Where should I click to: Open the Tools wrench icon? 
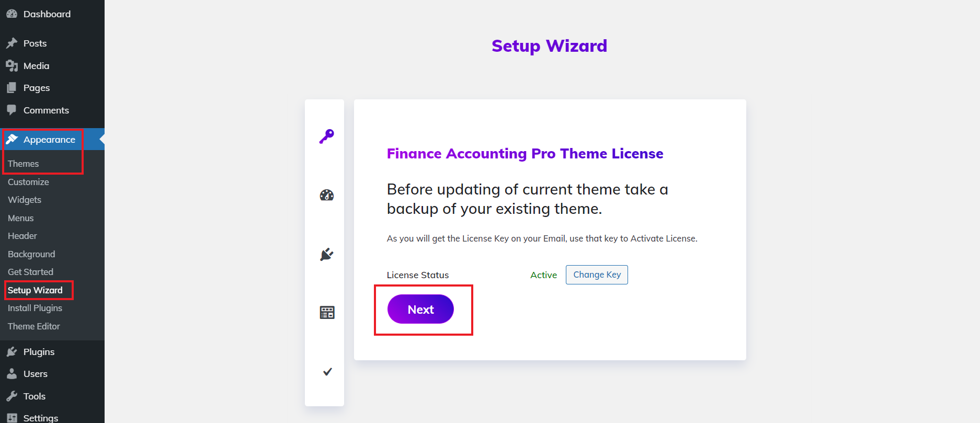pos(12,396)
